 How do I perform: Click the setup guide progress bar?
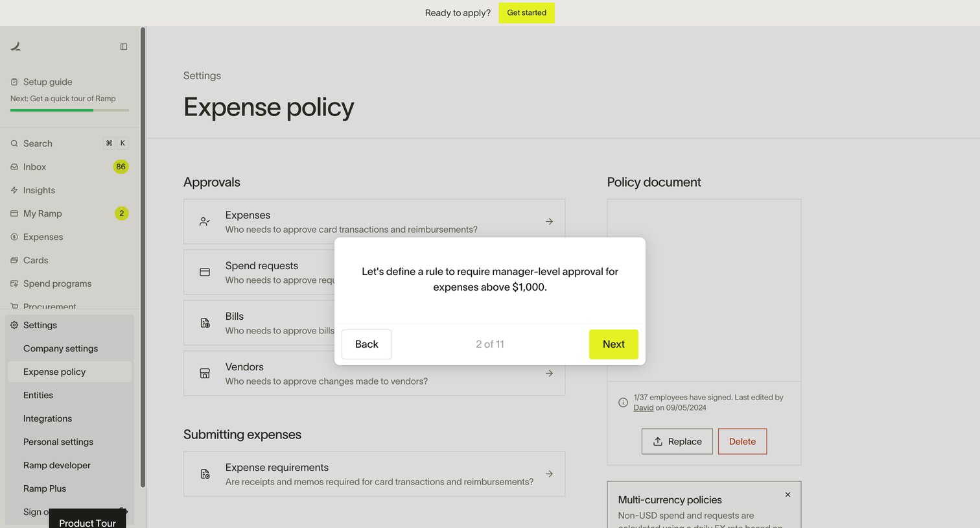point(69,110)
